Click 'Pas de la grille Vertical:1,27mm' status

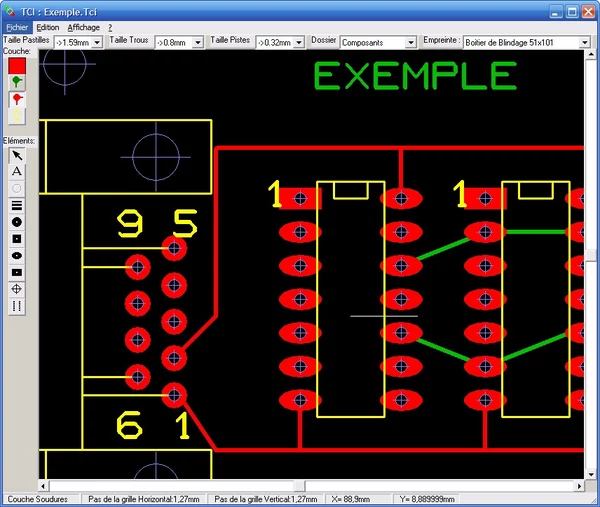click(x=266, y=499)
